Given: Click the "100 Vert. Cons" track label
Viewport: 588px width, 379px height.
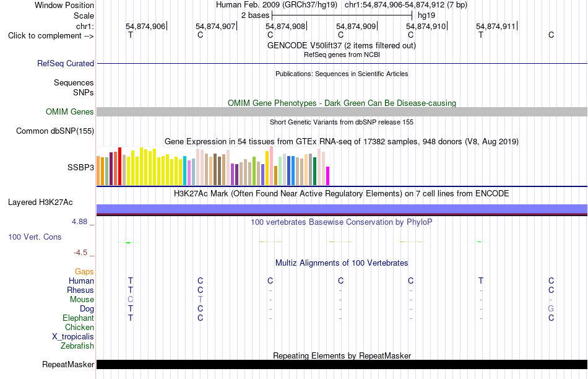Looking at the screenshot, I should tap(35, 237).
